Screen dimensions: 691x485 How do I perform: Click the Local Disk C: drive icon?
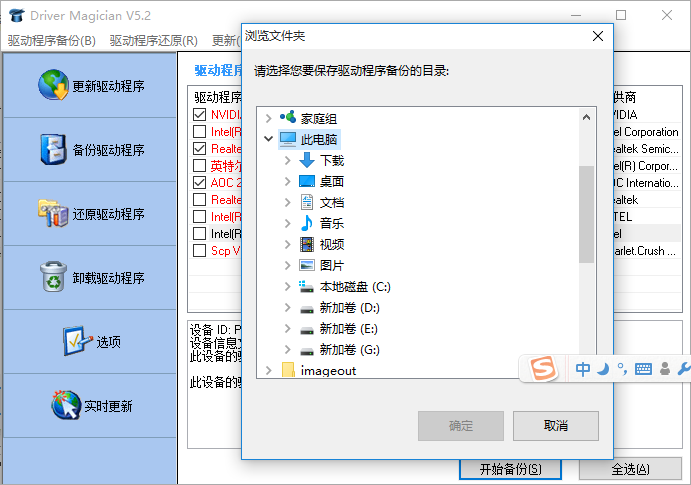(x=306, y=286)
